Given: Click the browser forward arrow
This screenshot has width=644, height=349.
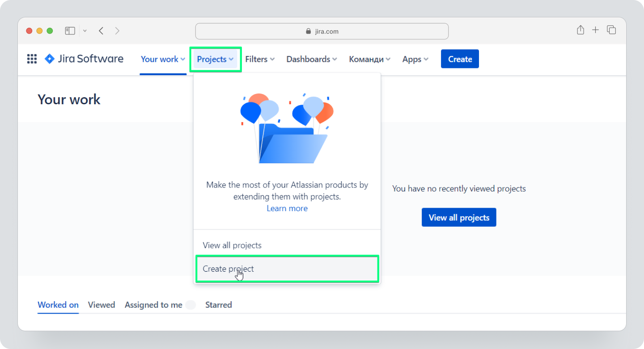Looking at the screenshot, I should (x=117, y=30).
